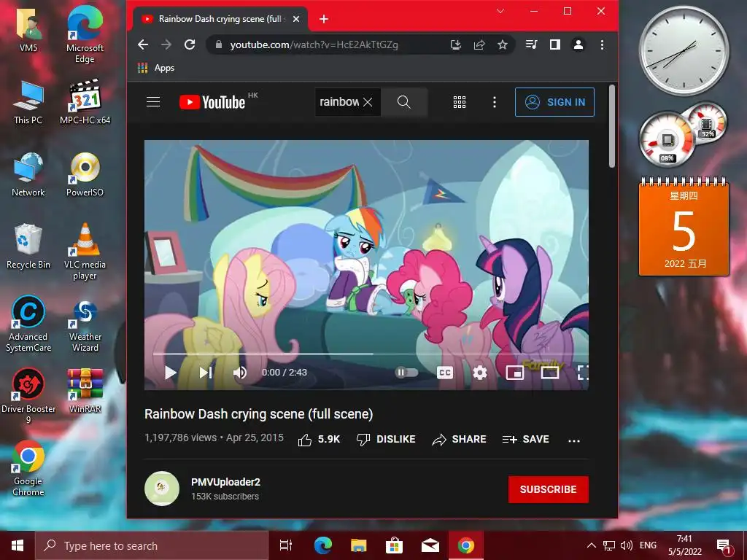Open File Explorer from the taskbar
The width and height of the screenshot is (747, 560).
point(358,545)
